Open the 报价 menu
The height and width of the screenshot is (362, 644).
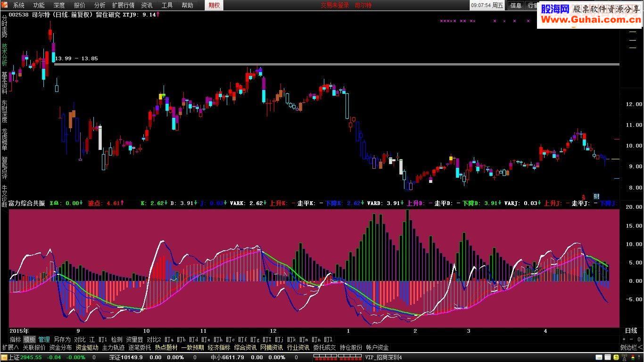[x=80, y=5]
